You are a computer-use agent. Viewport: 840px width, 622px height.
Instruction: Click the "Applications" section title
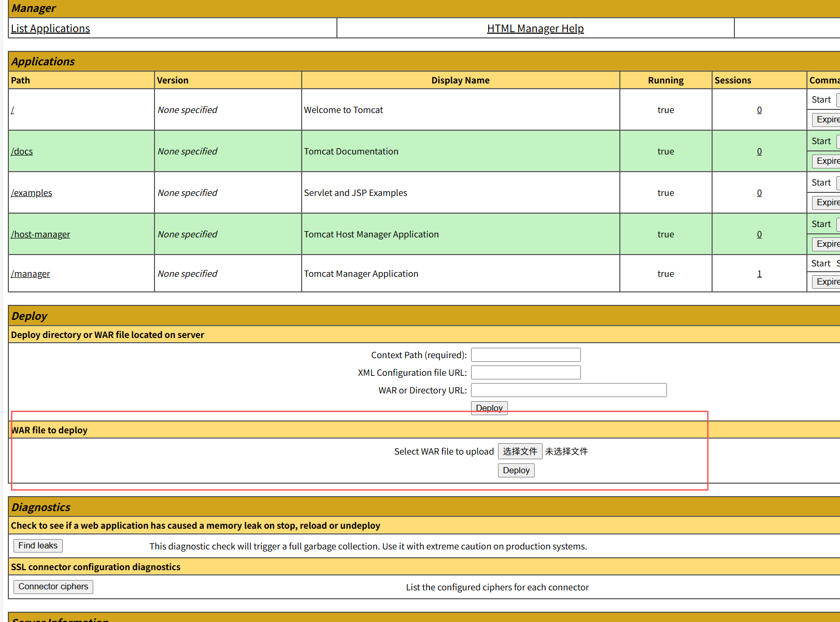pyautogui.click(x=43, y=62)
